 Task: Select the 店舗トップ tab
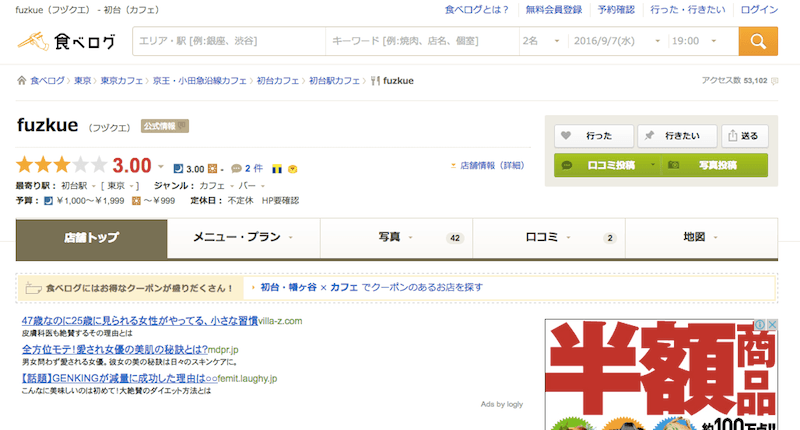click(91, 238)
